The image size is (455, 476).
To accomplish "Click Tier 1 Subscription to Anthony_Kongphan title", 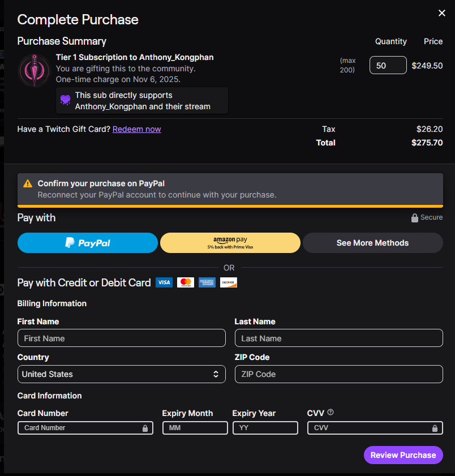I will coord(135,57).
